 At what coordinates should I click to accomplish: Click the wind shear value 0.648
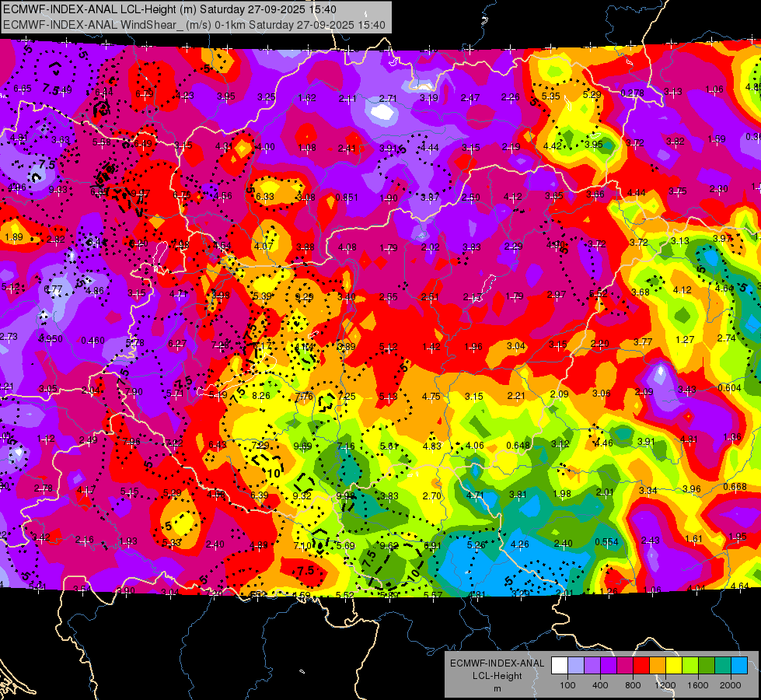click(518, 445)
